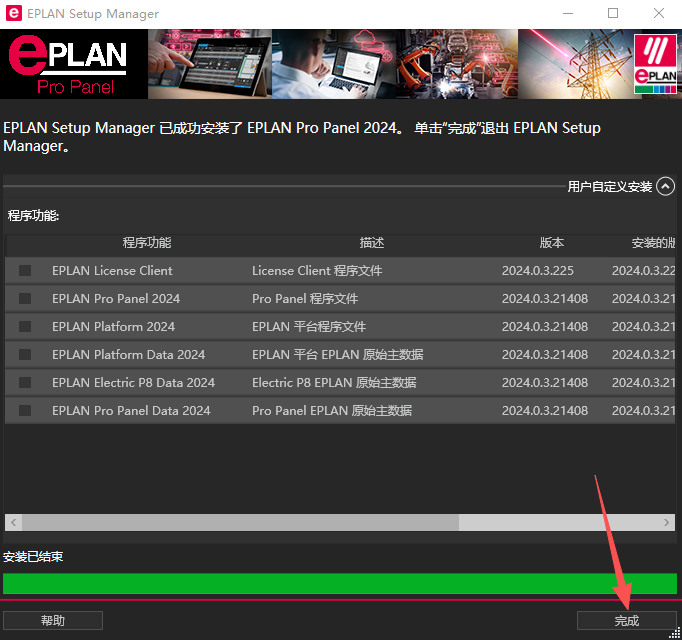Maximize the EPLAN Setup Manager window
682x640 pixels.
(613, 13)
